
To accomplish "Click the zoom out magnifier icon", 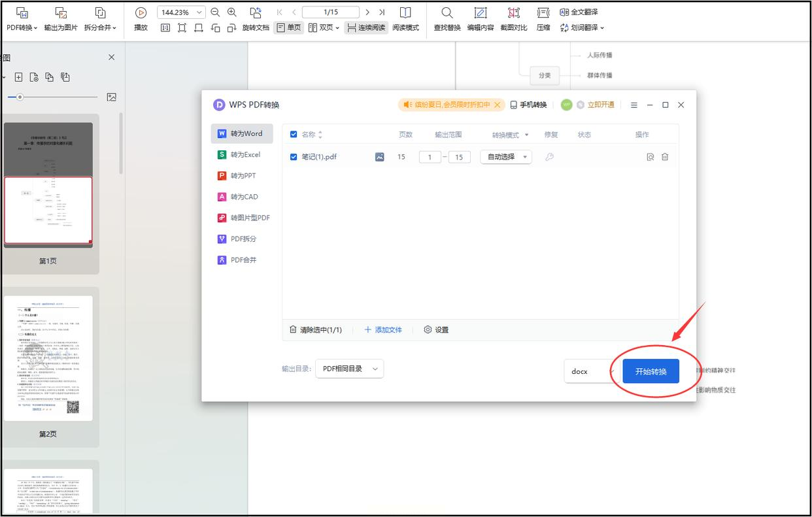I will coord(215,12).
